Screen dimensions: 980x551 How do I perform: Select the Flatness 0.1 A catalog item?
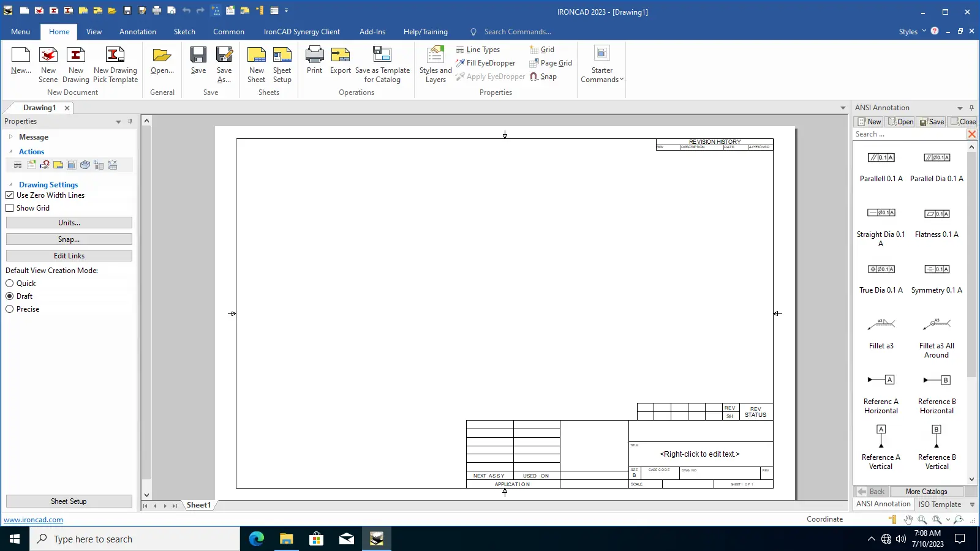click(x=937, y=223)
